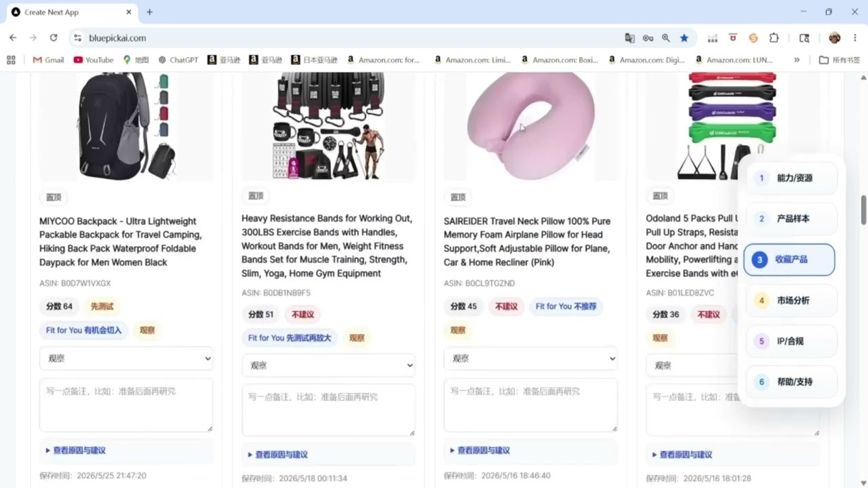Click the notes box for Heavy Resistance Bands
Image resolution: width=868 pixels, height=488 pixels.
point(329,410)
